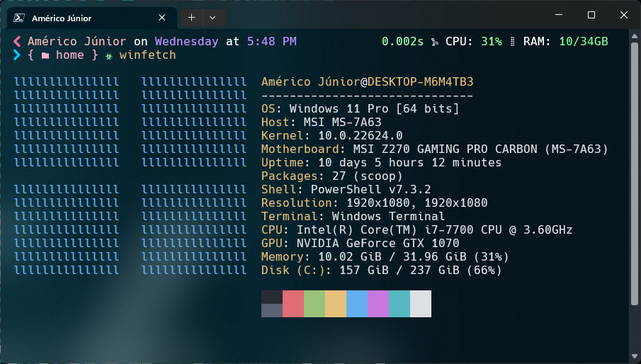Click the 'Shell: PowerShell v7.3.2' line
Image resolution: width=641 pixels, height=364 pixels.
coord(346,190)
